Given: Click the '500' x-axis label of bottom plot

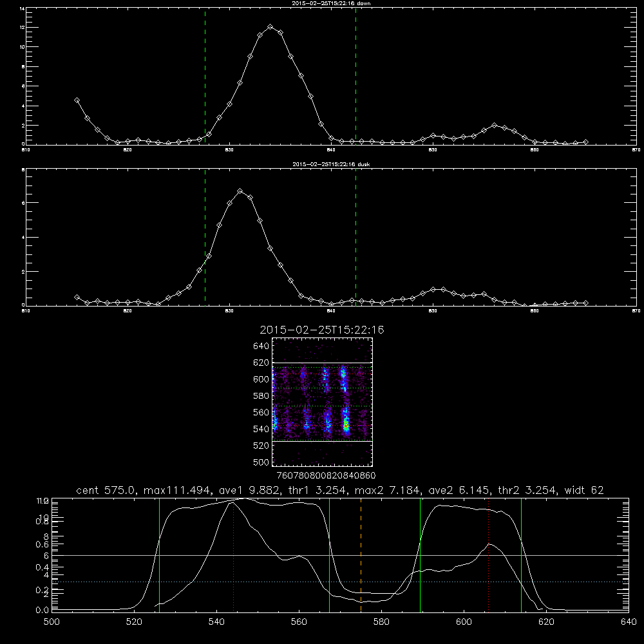Looking at the screenshot, I should point(52,622).
